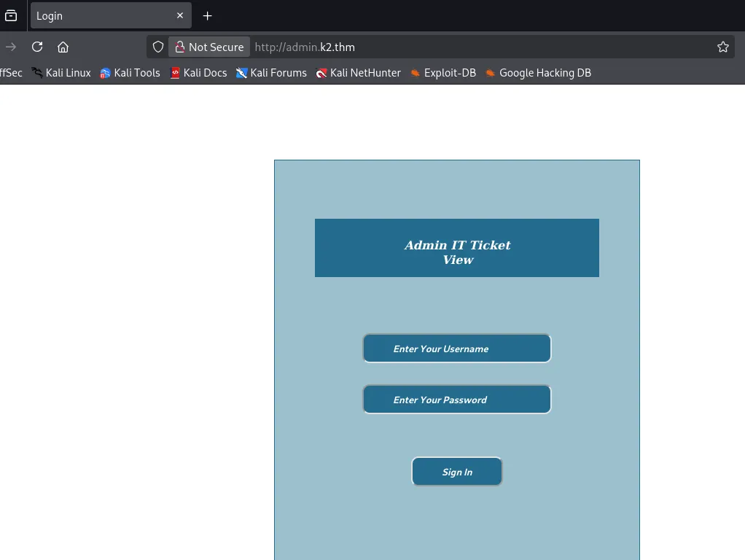Open a new tab with plus button
Screen dimensions: 745x560
pyautogui.click(x=208, y=16)
